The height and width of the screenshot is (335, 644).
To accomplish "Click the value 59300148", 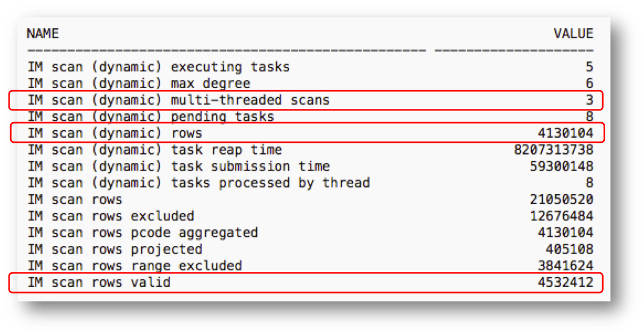I will [x=561, y=166].
